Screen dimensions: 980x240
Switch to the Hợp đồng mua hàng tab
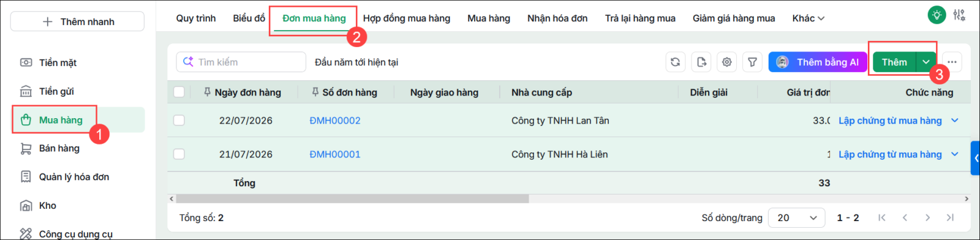pyautogui.click(x=407, y=18)
